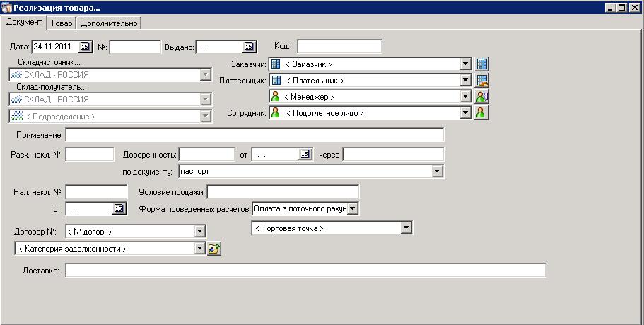Open calendar picker next to Выдано field

(x=249, y=47)
